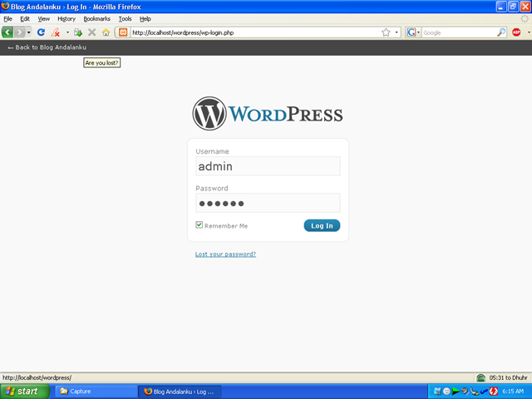The image size is (532, 399).
Task: Click the red-and-white tray icon by the clock
Action: pyautogui.click(x=493, y=392)
